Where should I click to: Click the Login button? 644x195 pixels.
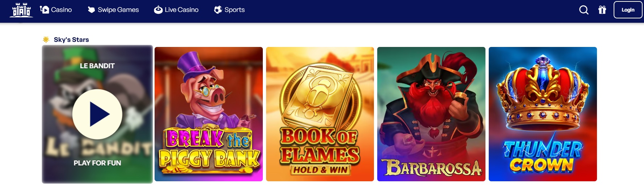[x=628, y=10]
